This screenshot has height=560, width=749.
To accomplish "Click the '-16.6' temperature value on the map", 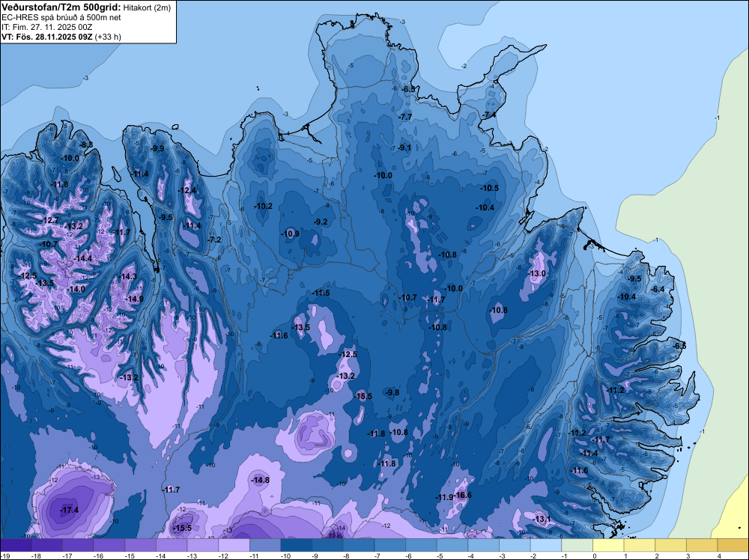I will coord(463,495).
